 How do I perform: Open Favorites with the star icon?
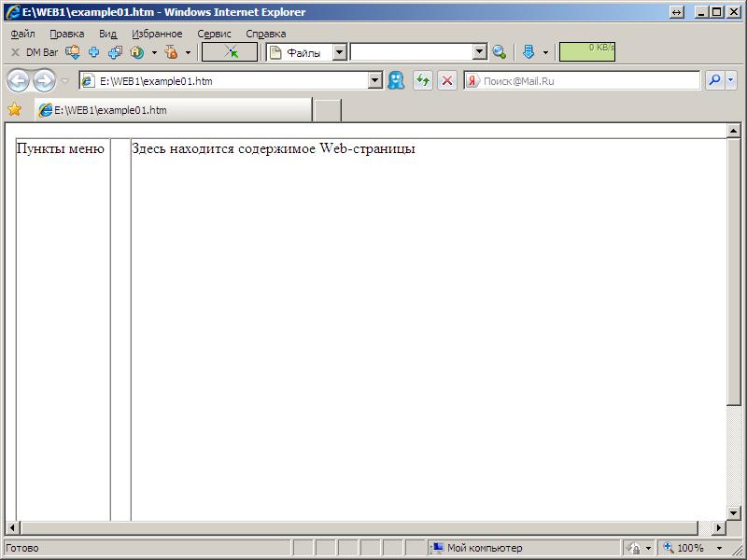tap(15, 110)
